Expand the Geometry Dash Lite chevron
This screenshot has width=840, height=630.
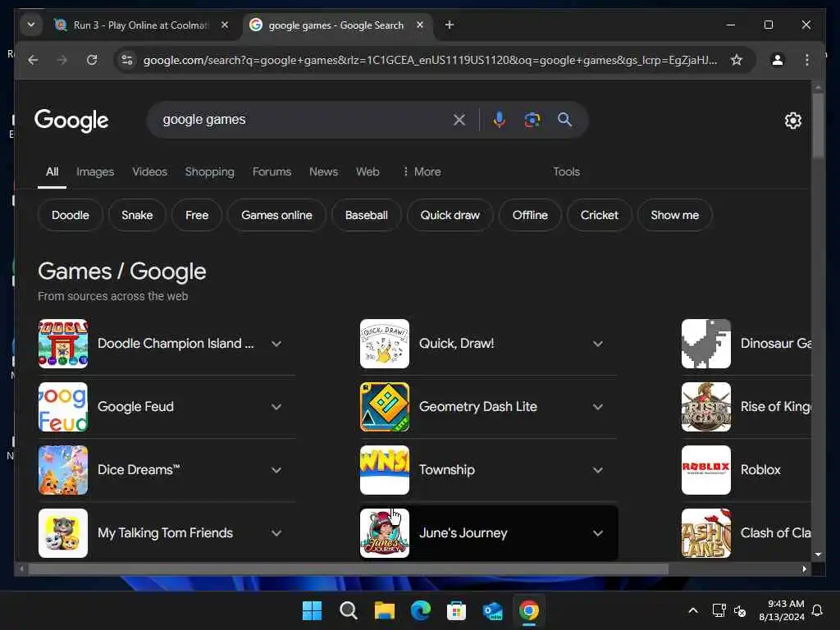598,407
